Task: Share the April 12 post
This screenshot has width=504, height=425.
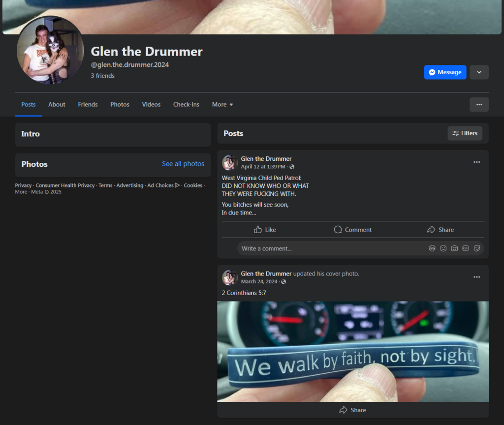Action: 441,230
